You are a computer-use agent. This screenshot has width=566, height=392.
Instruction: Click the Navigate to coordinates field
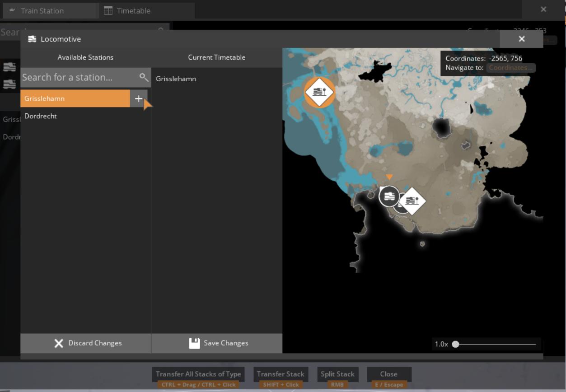pyautogui.click(x=510, y=68)
